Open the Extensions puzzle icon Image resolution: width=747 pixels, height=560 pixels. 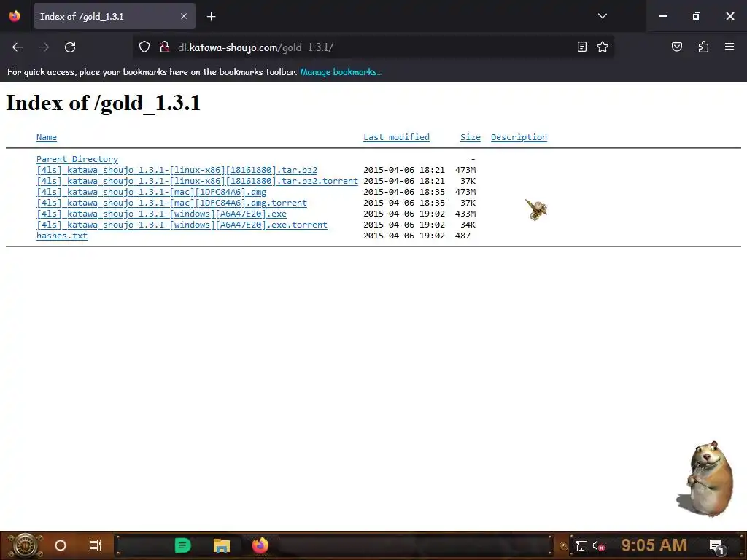tap(703, 47)
